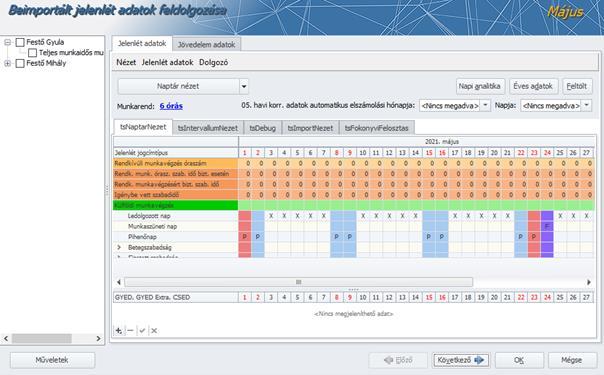Open the Jelenlét adatok menu
Image resolution: width=604 pixels, height=375 pixels.
167,62
